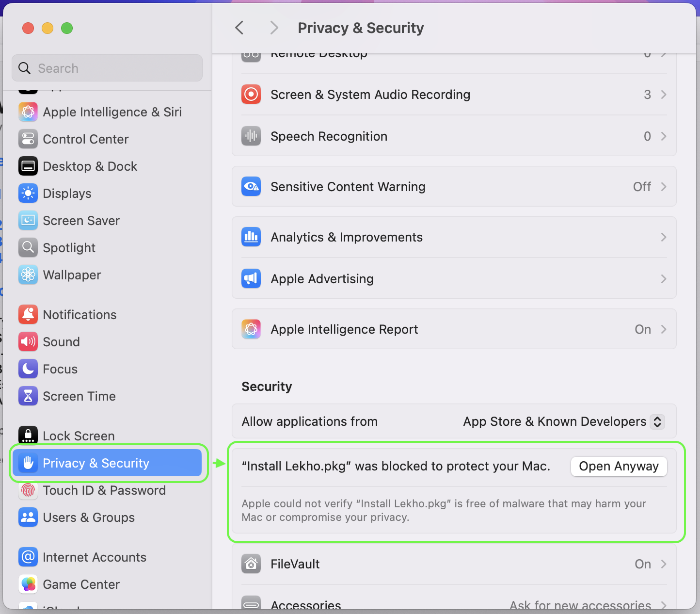The width and height of the screenshot is (700, 614).
Task: Click the 0 count for Speech Recognition
Action: (647, 136)
